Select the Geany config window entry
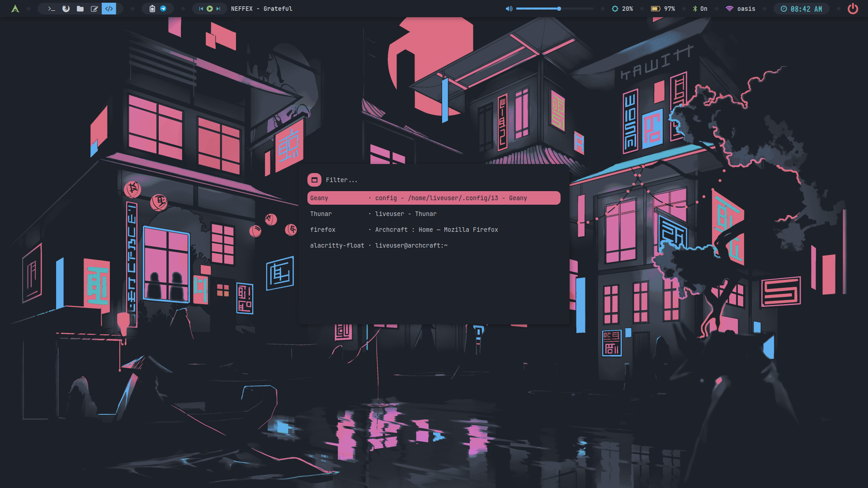Screen dimensions: 868x488 [434, 198]
